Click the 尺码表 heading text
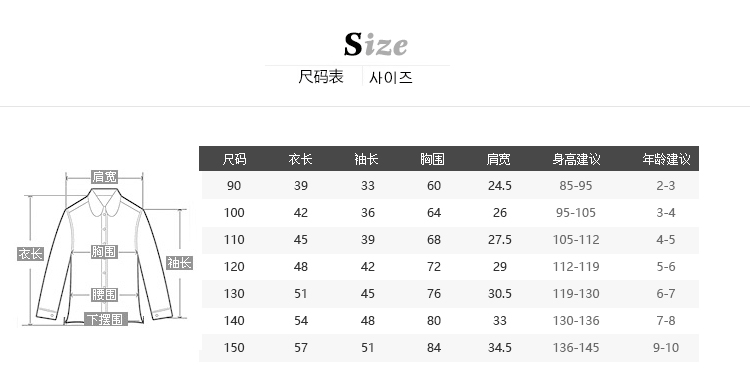The image size is (750, 375). [321, 77]
